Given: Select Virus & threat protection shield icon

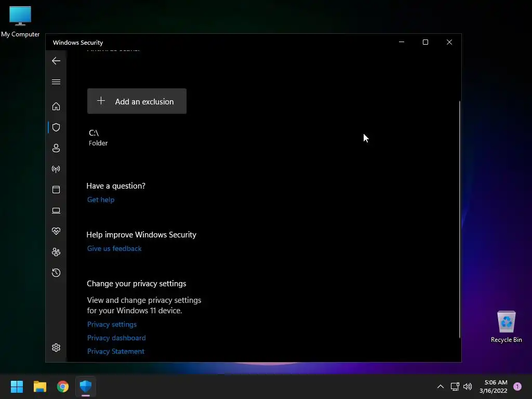Looking at the screenshot, I should (x=56, y=127).
